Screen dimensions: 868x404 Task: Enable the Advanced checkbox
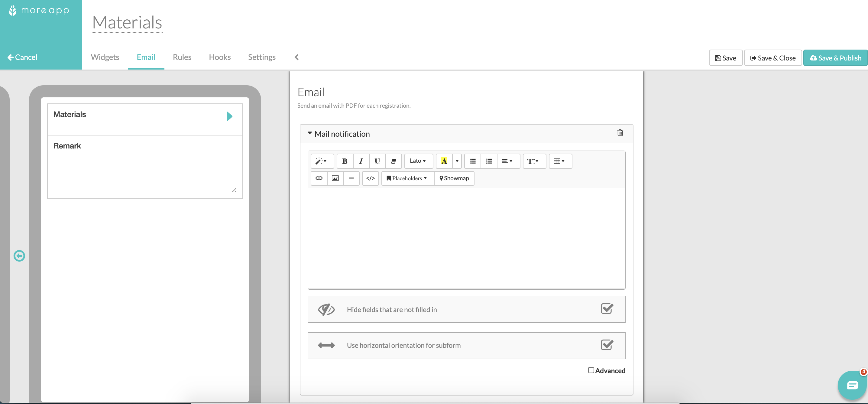(590, 370)
